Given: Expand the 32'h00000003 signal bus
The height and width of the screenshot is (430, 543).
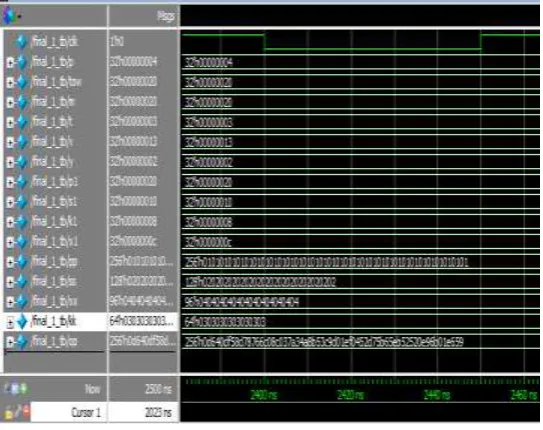Looking at the screenshot, I should [x=10, y=122].
